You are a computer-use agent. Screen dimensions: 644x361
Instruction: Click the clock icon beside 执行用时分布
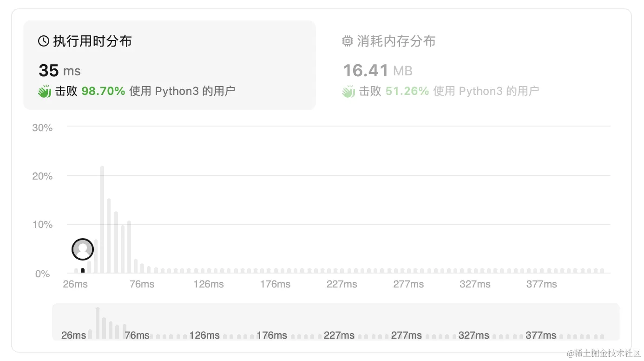coord(44,41)
